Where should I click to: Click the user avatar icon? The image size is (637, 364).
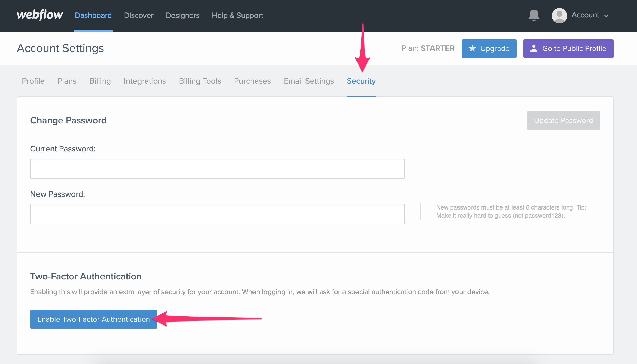point(559,16)
